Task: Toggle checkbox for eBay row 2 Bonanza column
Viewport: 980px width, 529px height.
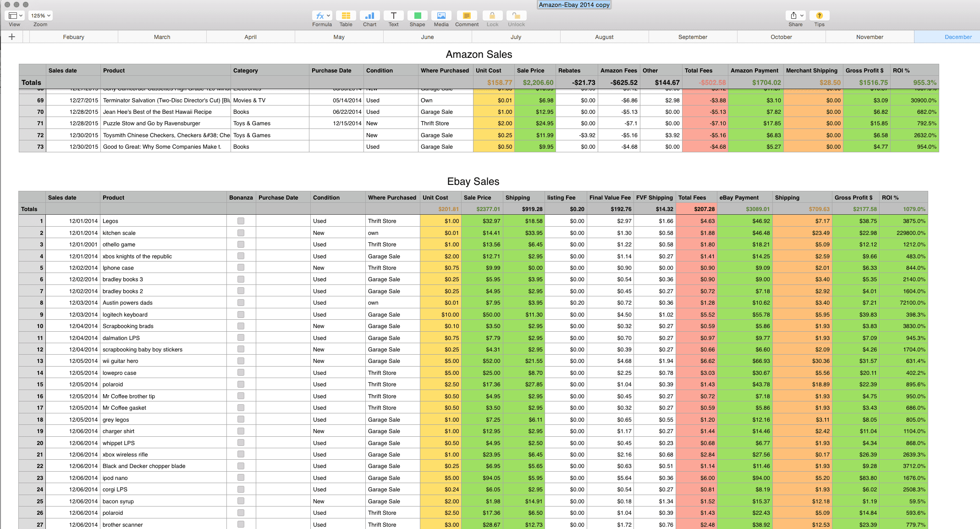Action: 241,233
